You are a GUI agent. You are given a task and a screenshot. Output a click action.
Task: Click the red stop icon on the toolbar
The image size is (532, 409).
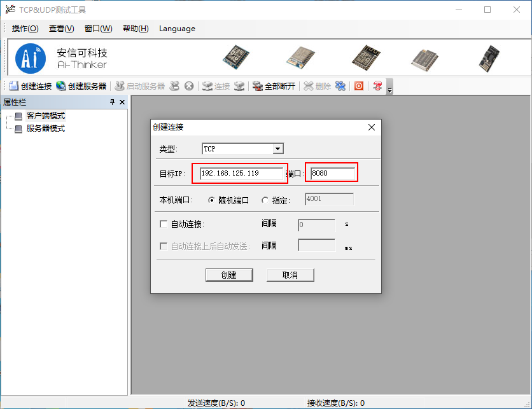tap(358, 85)
